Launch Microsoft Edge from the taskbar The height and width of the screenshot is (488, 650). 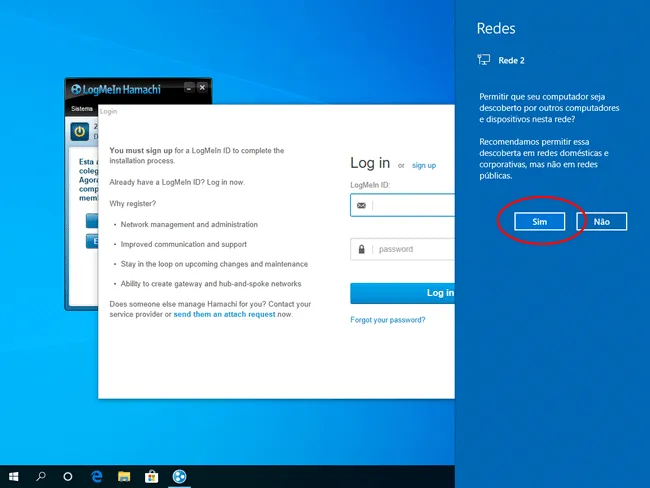(98, 477)
